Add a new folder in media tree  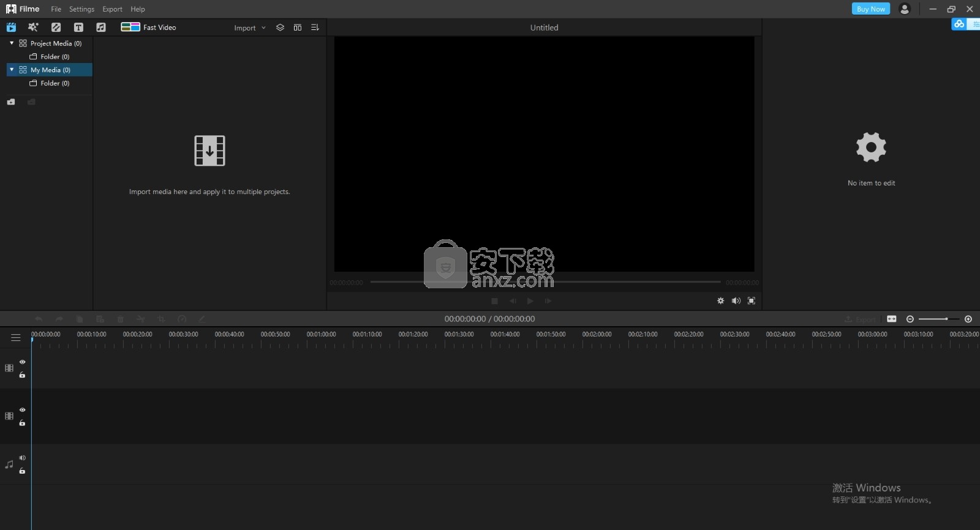(x=11, y=102)
